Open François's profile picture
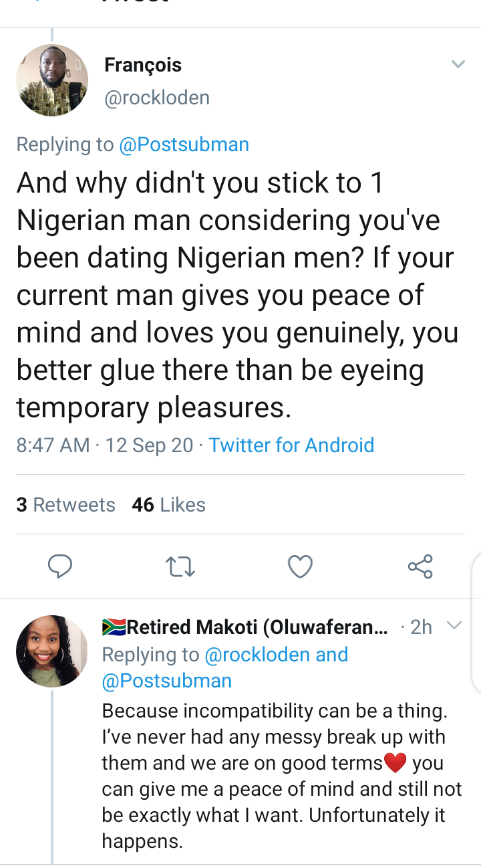Viewport: 481px width, 868px height. click(52, 80)
